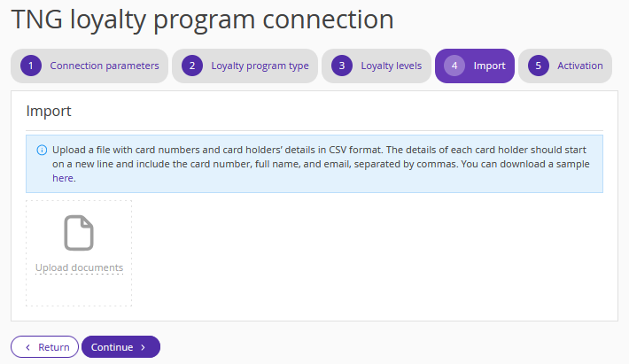This screenshot has width=629, height=364.
Task: Click the left chevron in the Return button
Action: pyautogui.click(x=27, y=347)
